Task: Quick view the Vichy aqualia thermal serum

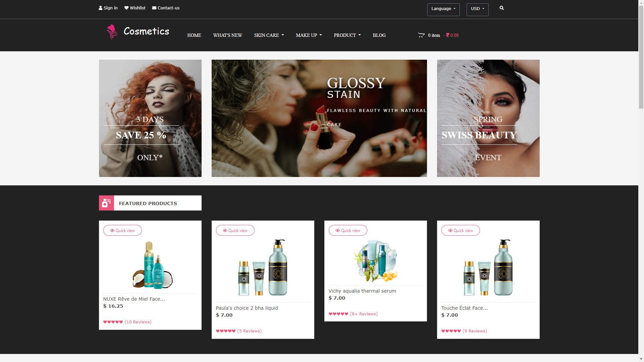Action: coord(348,230)
